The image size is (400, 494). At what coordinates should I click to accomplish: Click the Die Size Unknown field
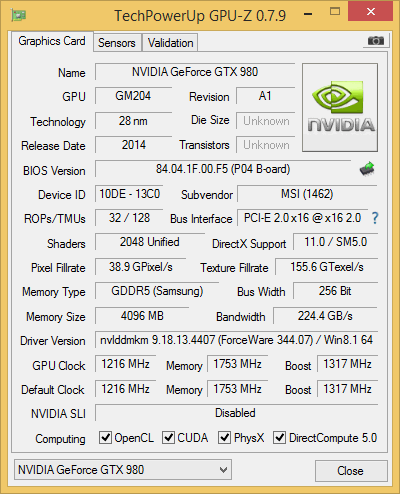266,121
